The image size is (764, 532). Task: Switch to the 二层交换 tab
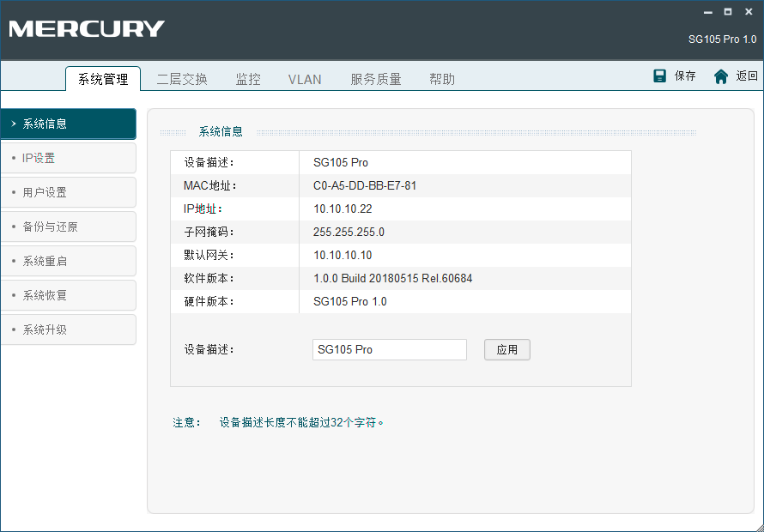182,79
